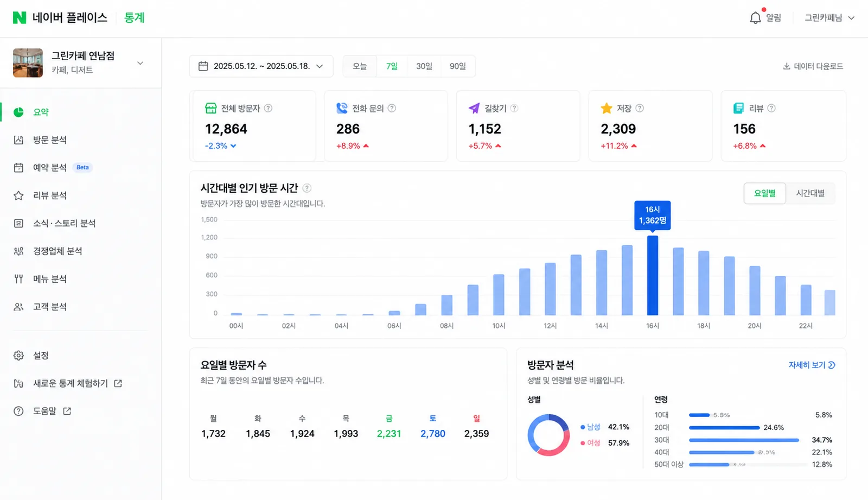Screen dimensions: 868x500
Task: Switch chart view to 시간대별
Action: tap(810, 193)
